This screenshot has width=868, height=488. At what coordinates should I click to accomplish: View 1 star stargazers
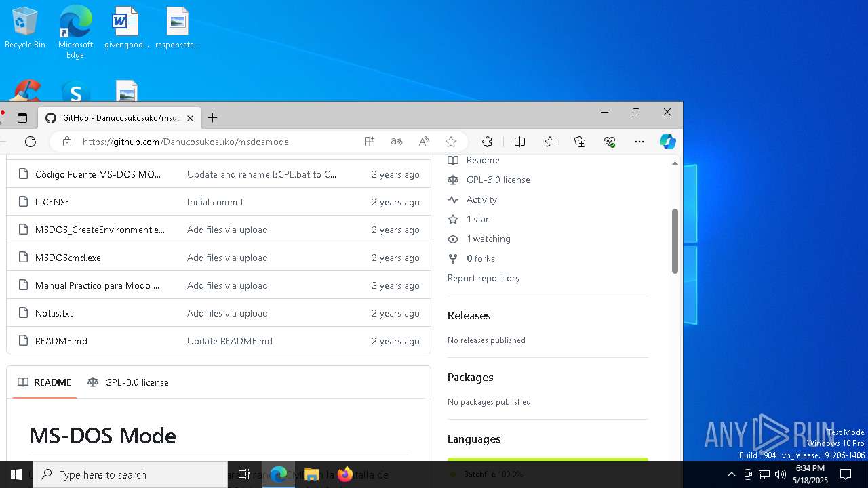[x=469, y=219]
